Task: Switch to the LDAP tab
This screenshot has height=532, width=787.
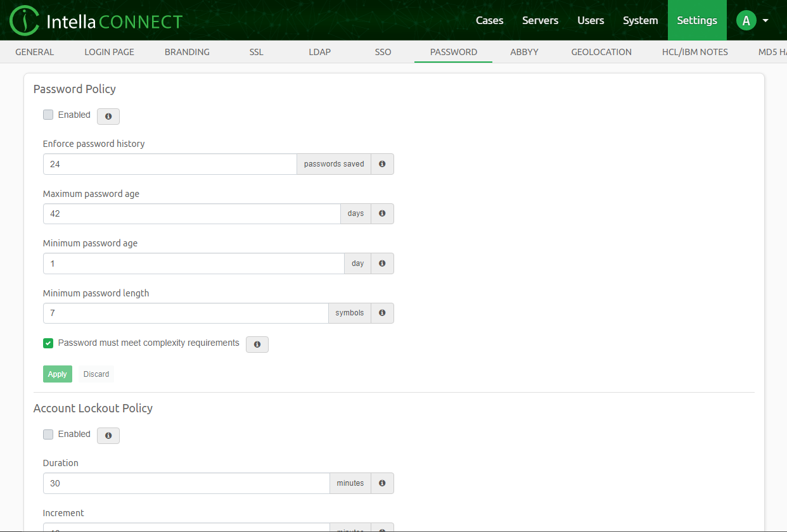Action: 319,52
